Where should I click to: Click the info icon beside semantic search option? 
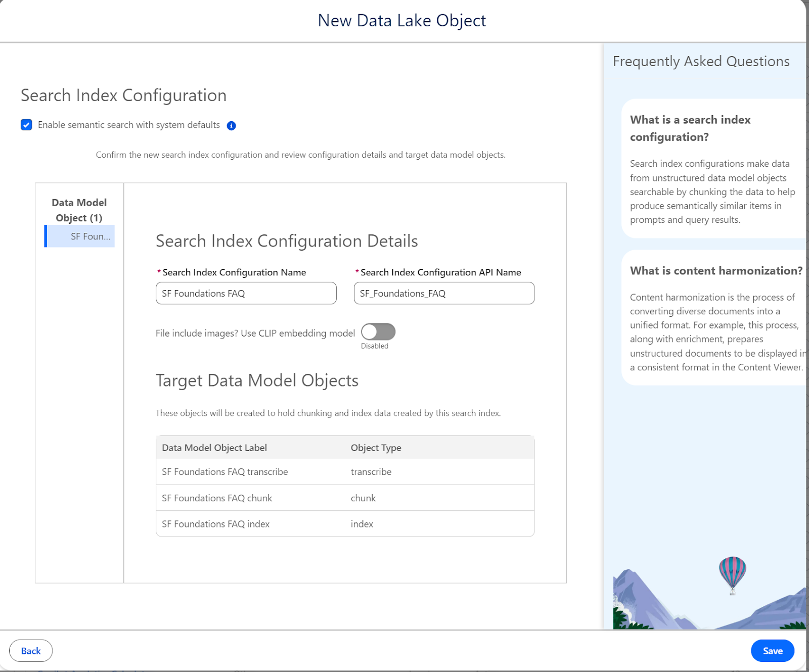point(231,126)
